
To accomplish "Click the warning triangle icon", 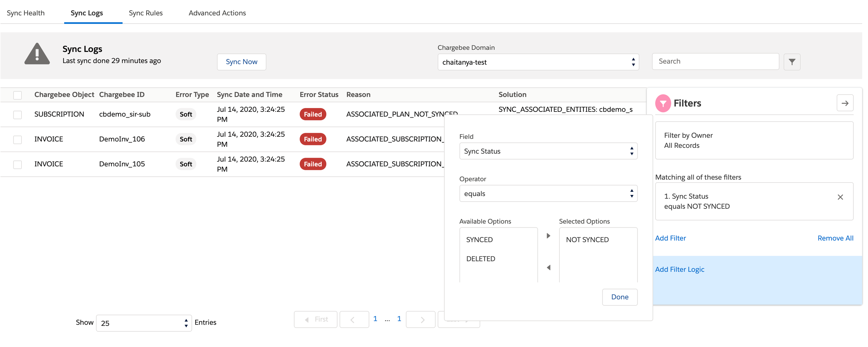I will [37, 54].
